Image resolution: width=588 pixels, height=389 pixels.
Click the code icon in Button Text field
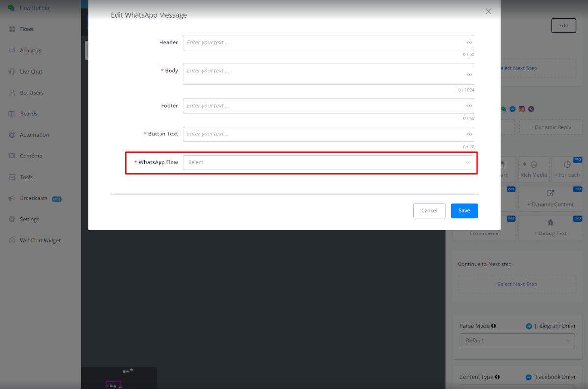click(469, 134)
